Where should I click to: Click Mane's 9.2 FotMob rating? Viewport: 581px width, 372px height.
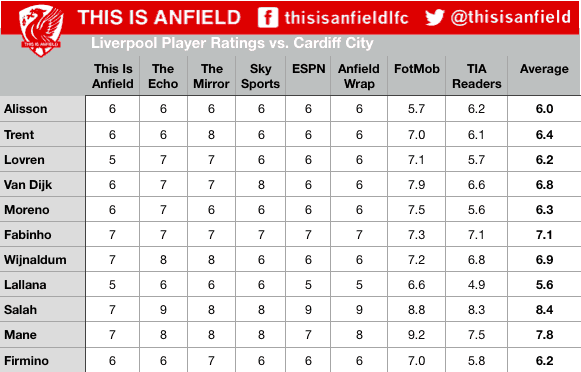coord(416,335)
